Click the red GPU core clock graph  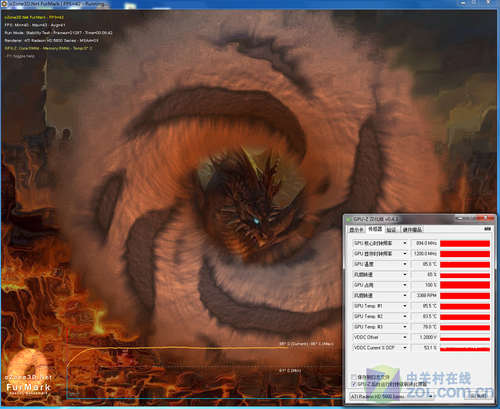(x=465, y=243)
